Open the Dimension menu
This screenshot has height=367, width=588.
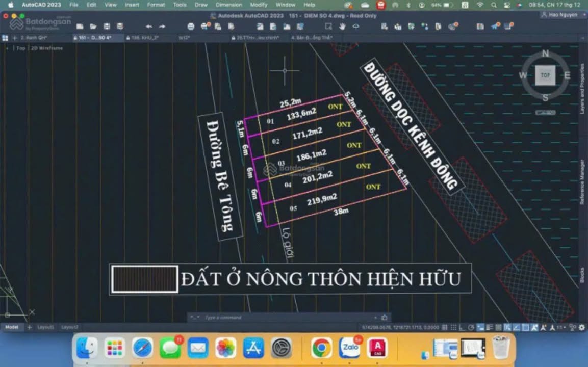click(228, 5)
